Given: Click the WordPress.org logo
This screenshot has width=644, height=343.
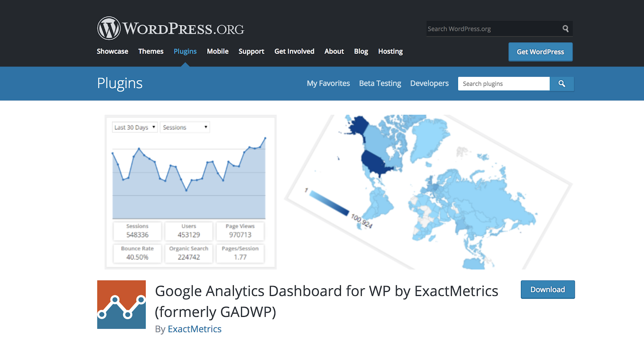Looking at the screenshot, I should (171, 28).
